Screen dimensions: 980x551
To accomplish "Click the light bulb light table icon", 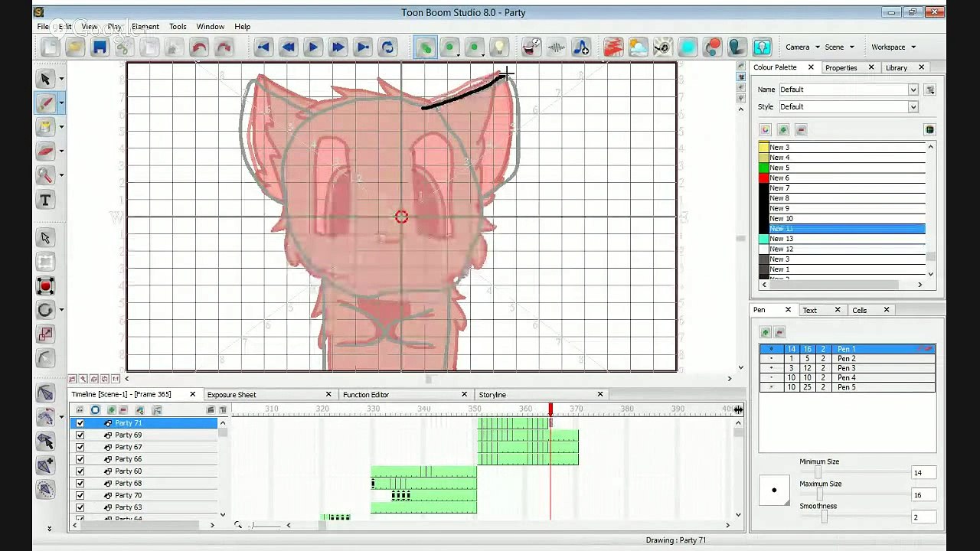I will (x=499, y=47).
